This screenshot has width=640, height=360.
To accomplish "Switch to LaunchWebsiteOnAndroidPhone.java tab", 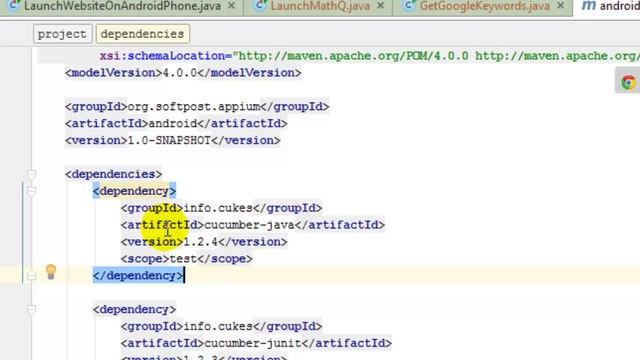I will coord(122,6).
